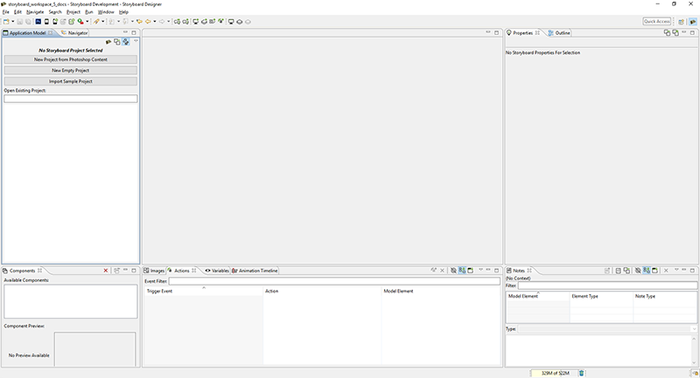
Task: Open the Project menu
Action: click(73, 12)
